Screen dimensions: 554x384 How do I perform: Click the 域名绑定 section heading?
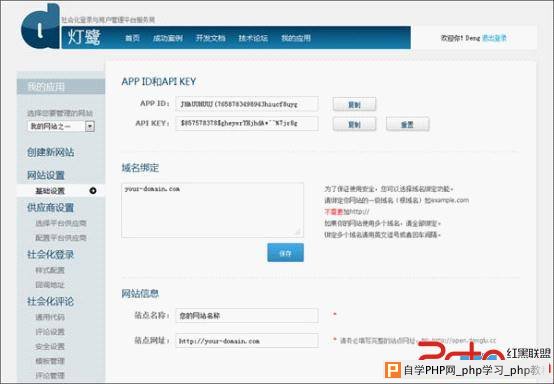(x=140, y=168)
